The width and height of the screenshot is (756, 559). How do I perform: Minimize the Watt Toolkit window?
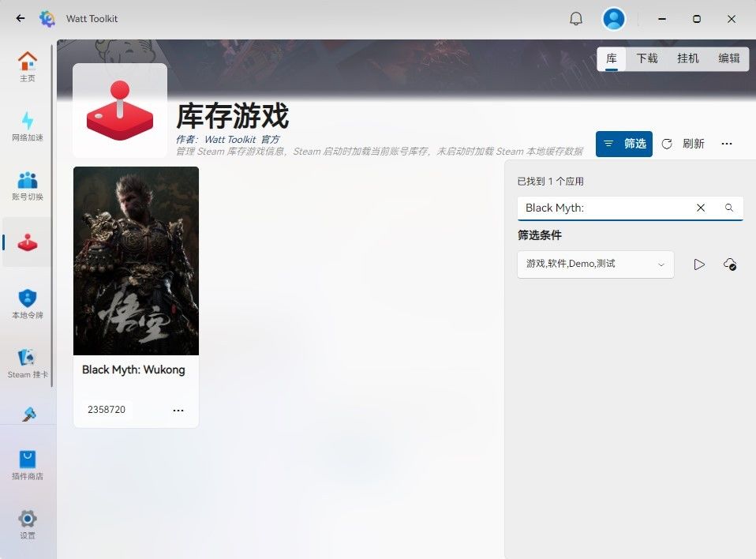point(662,19)
